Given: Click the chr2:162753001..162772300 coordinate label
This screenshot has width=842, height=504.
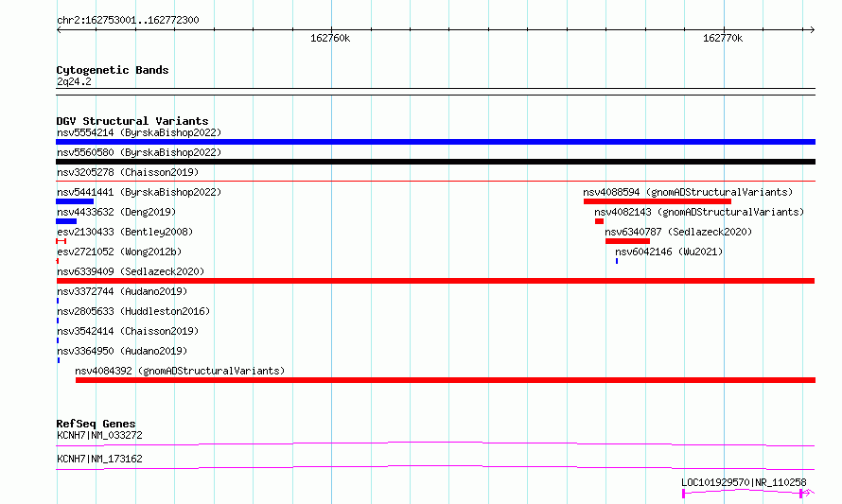Looking at the screenshot, I should click(x=128, y=20).
